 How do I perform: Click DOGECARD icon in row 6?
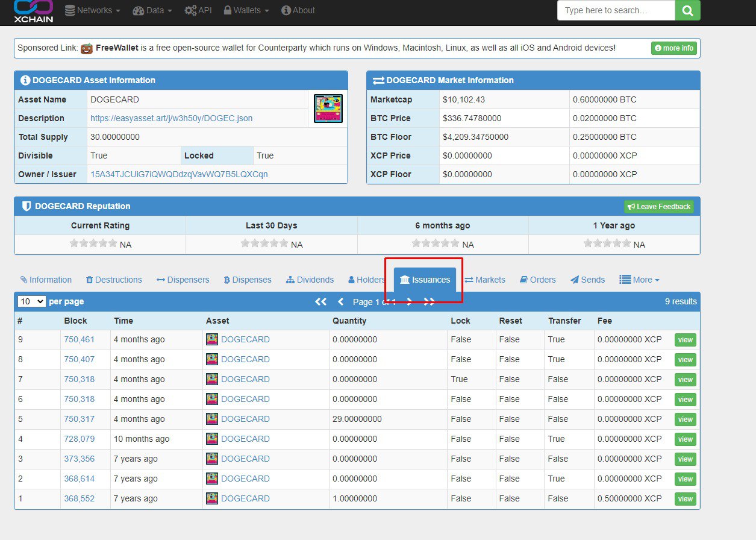click(x=212, y=399)
